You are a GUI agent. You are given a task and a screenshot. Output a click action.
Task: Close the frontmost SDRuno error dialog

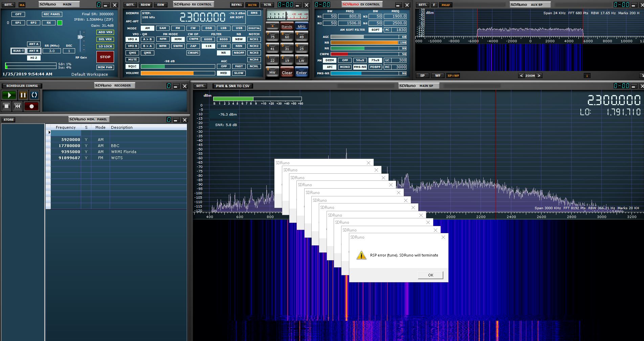coord(443,237)
